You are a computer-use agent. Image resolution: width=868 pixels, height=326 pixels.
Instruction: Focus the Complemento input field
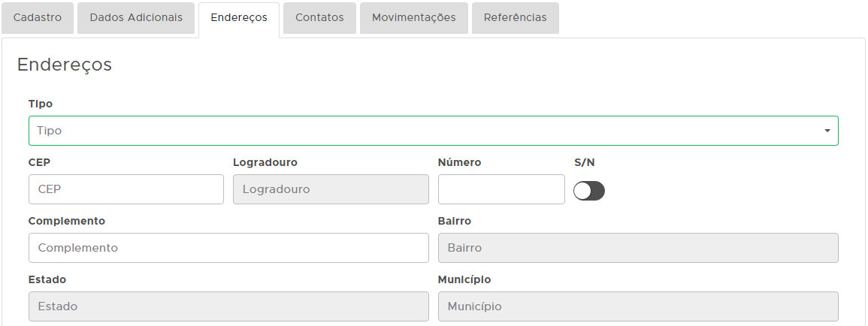[x=228, y=248]
